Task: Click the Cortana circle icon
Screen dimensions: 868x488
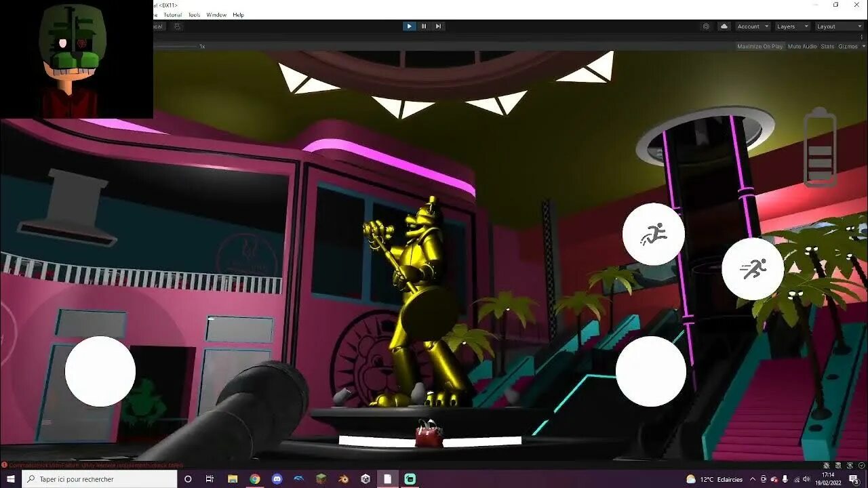Action: coord(188,479)
